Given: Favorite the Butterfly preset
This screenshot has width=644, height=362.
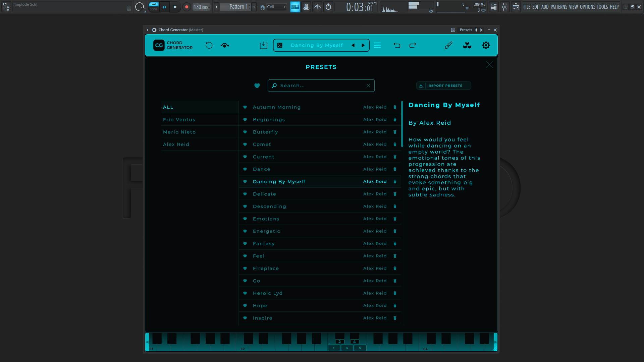Looking at the screenshot, I should [x=245, y=132].
